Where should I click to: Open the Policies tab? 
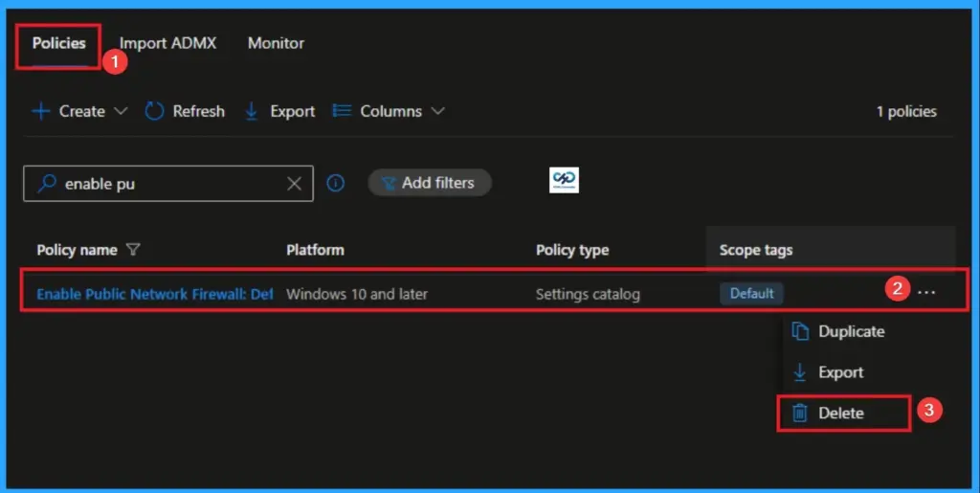pyautogui.click(x=58, y=43)
